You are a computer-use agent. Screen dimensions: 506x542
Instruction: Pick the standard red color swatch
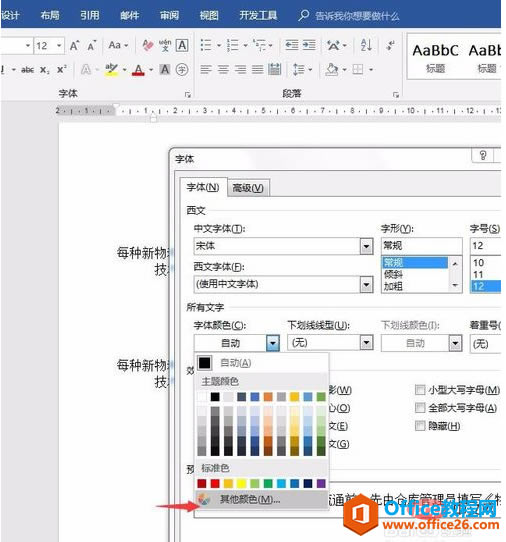pyautogui.click(x=215, y=483)
